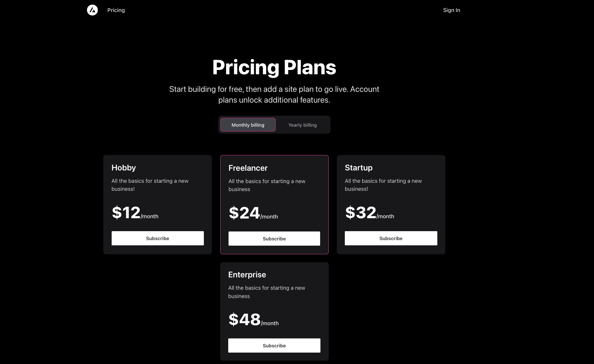Click the $32/month price

point(369,213)
